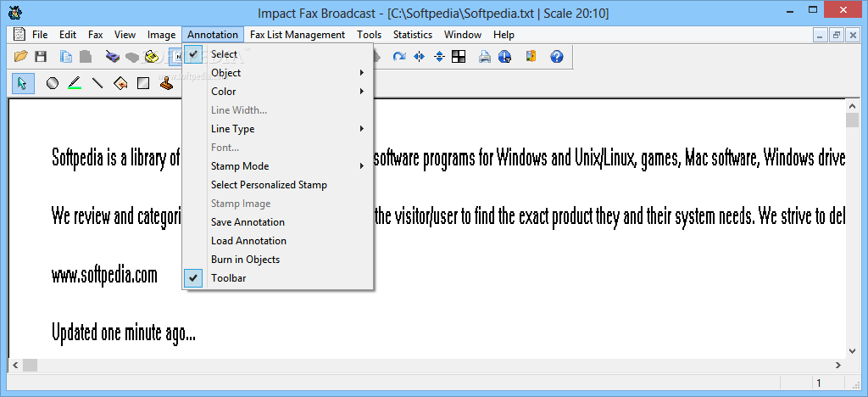Open the Fax menu
This screenshot has height=397, width=868.
96,34
